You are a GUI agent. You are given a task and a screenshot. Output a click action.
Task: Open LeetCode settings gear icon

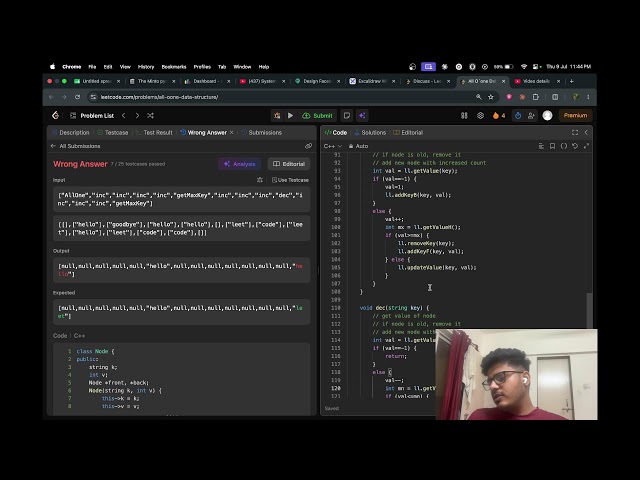(480, 116)
